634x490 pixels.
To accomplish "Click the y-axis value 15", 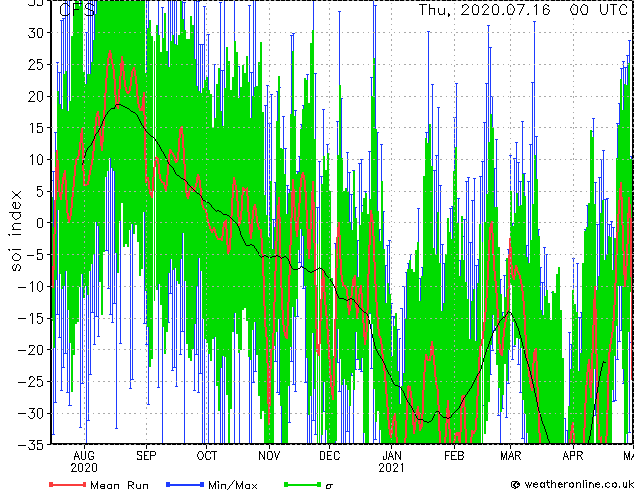I will 36,128.
